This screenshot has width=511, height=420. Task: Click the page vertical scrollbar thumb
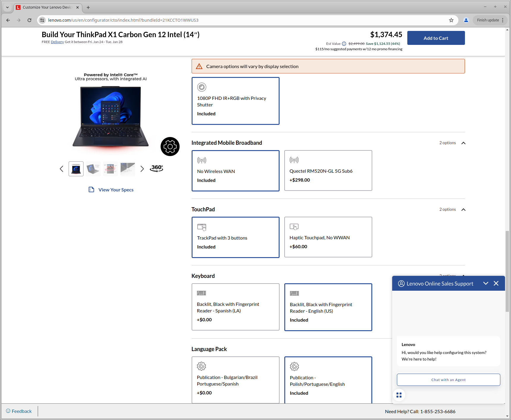point(507,271)
